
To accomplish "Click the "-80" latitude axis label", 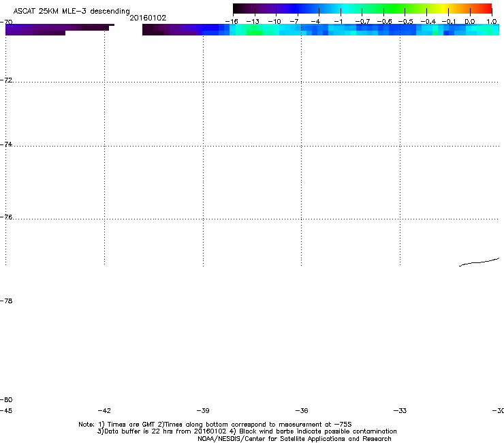I will click(x=6, y=399).
